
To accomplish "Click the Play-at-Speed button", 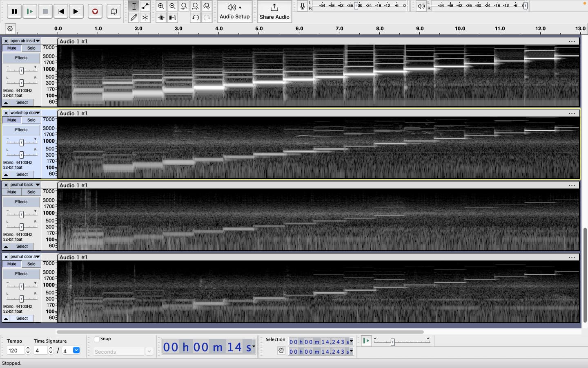I will (x=366, y=341).
